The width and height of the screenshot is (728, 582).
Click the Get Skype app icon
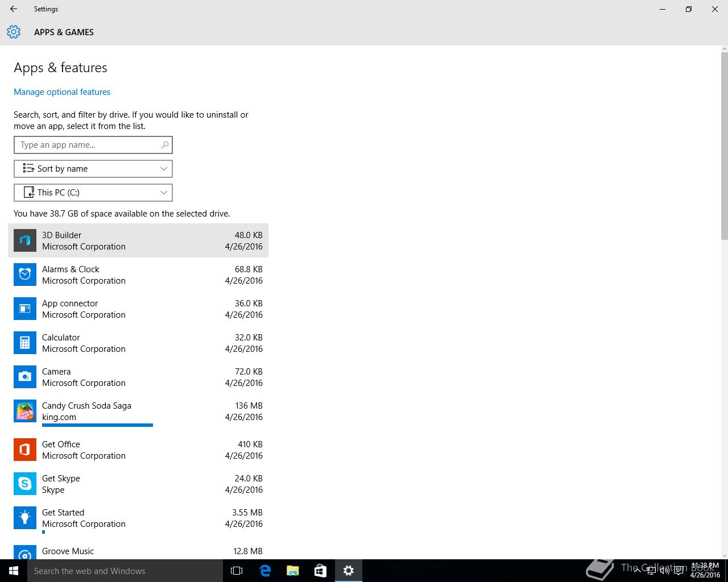[25, 484]
